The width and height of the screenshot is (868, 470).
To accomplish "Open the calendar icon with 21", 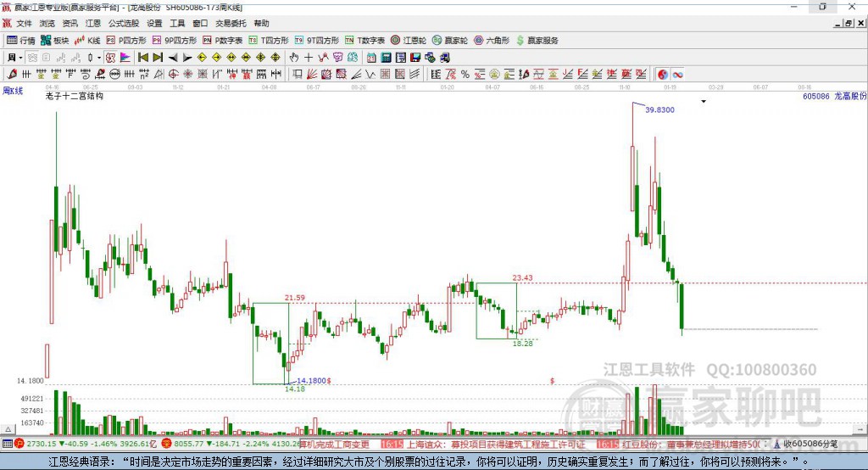I will (x=371, y=58).
